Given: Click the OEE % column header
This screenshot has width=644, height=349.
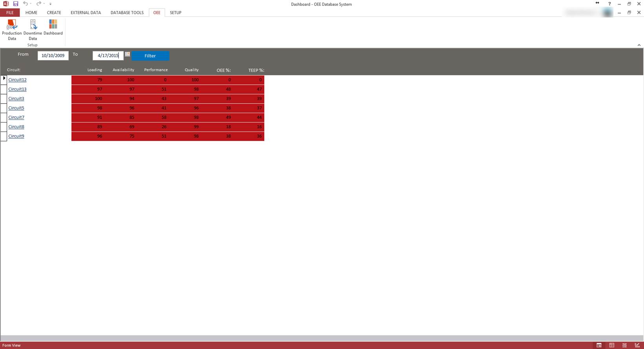Looking at the screenshot, I should [224, 70].
